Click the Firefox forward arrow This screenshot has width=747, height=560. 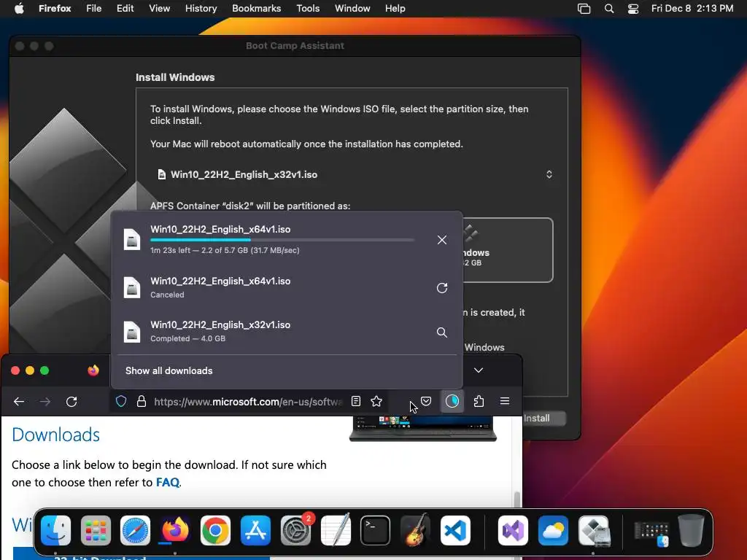click(45, 402)
